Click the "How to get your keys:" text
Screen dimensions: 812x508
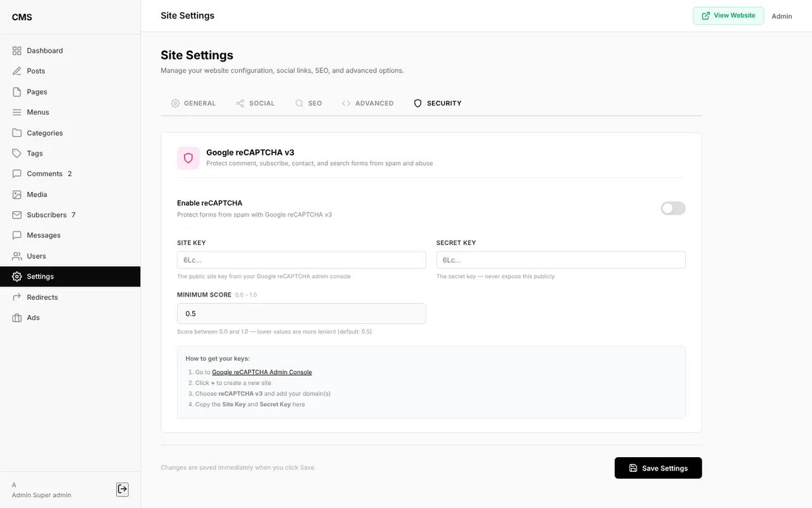[x=218, y=359]
